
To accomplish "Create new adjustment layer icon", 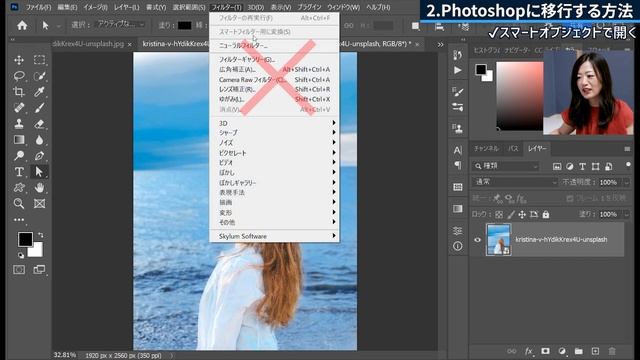I will pos(562,351).
